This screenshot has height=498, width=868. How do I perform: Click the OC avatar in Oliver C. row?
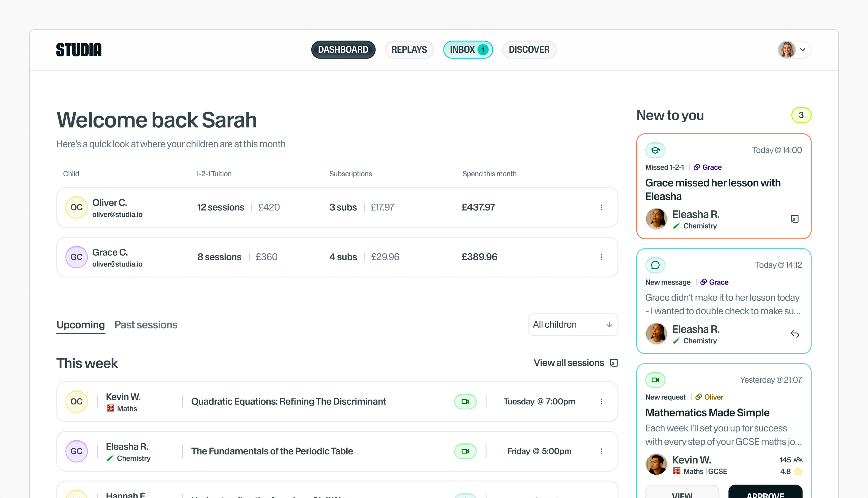(x=77, y=207)
